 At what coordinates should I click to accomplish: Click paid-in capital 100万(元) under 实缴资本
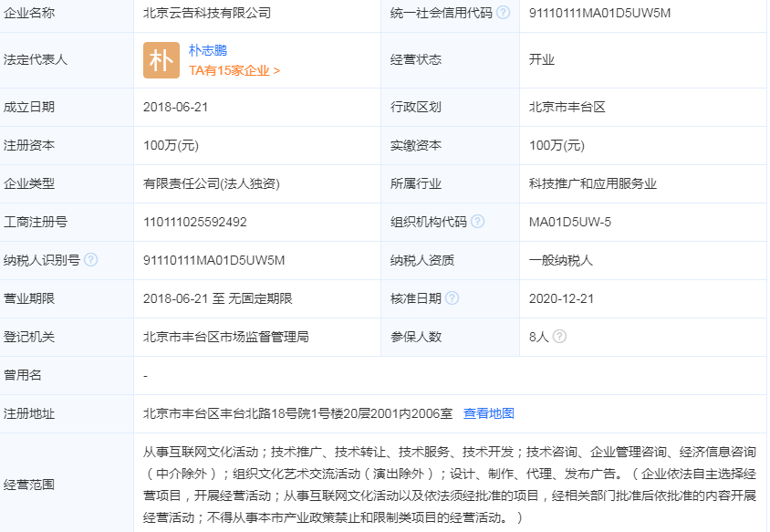coord(557,145)
